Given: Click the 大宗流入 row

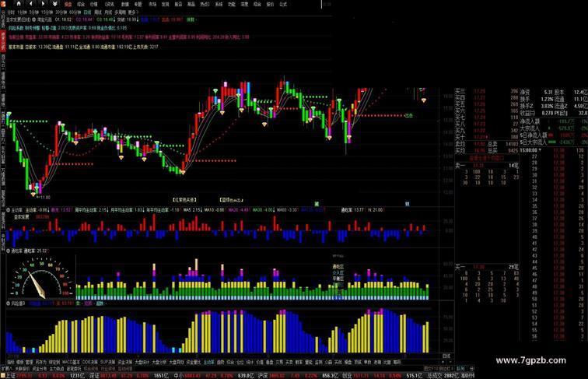Looking at the screenshot, I should [x=554, y=128].
